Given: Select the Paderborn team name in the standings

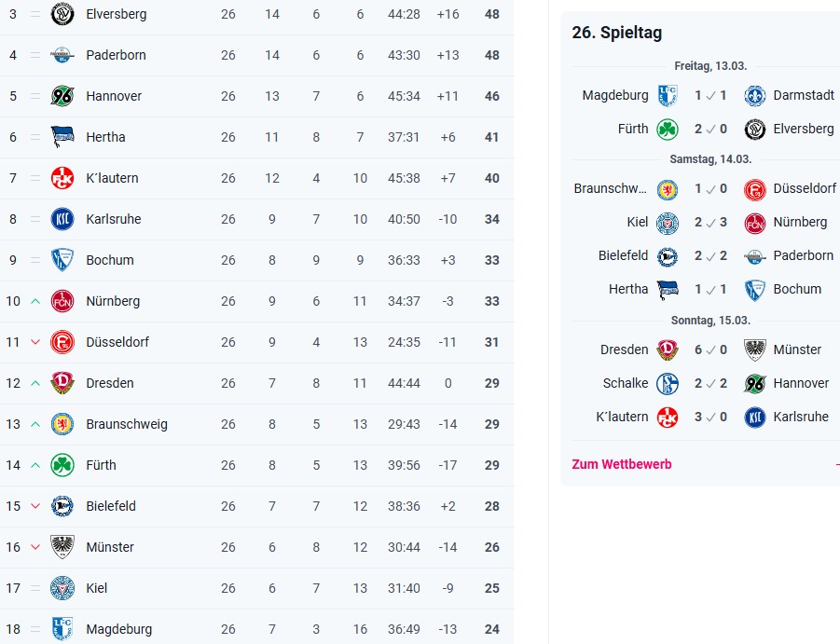Looking at the screenshot, I should click(116, 55).
